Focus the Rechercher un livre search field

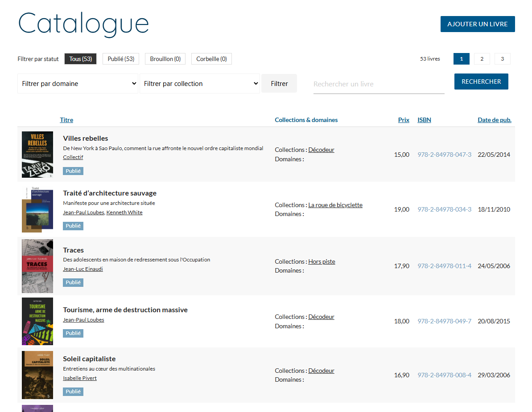(x=379, y=84)
